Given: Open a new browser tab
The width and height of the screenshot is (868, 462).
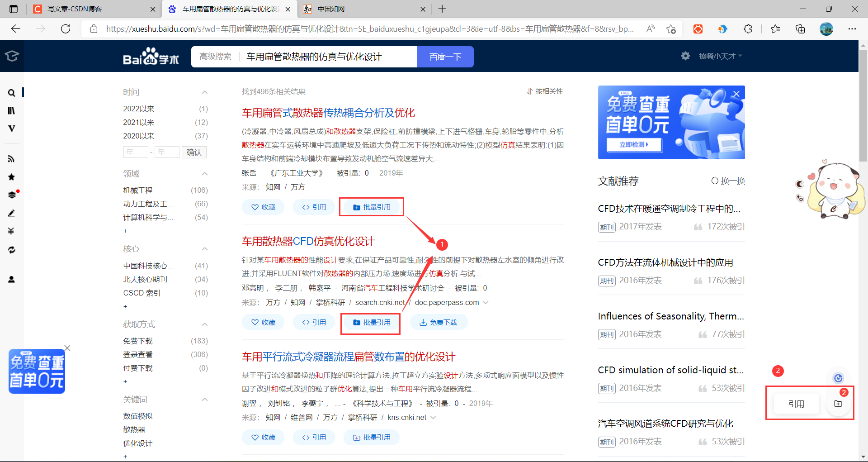Looking at the screenshot, I should click(x=442, y=9).
